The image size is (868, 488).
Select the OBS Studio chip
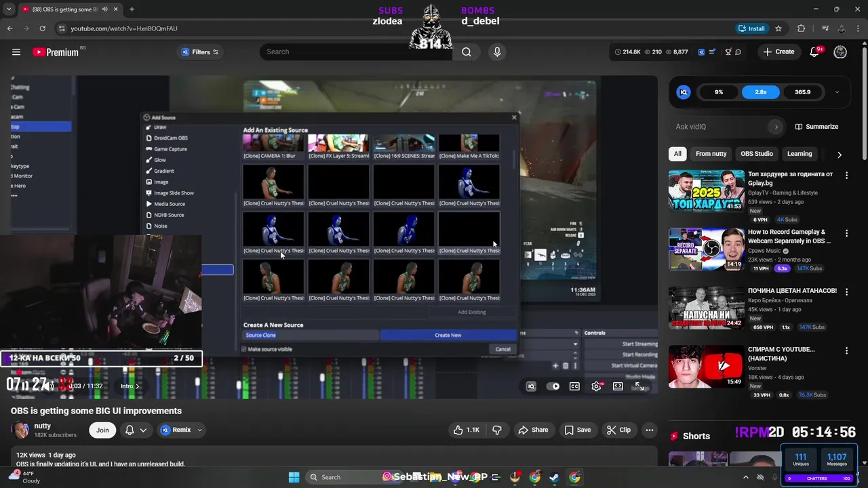coord(757,154)
